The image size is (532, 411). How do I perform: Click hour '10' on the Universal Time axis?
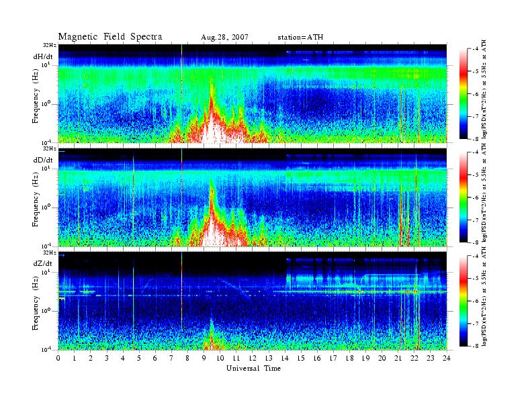(220, 358)
